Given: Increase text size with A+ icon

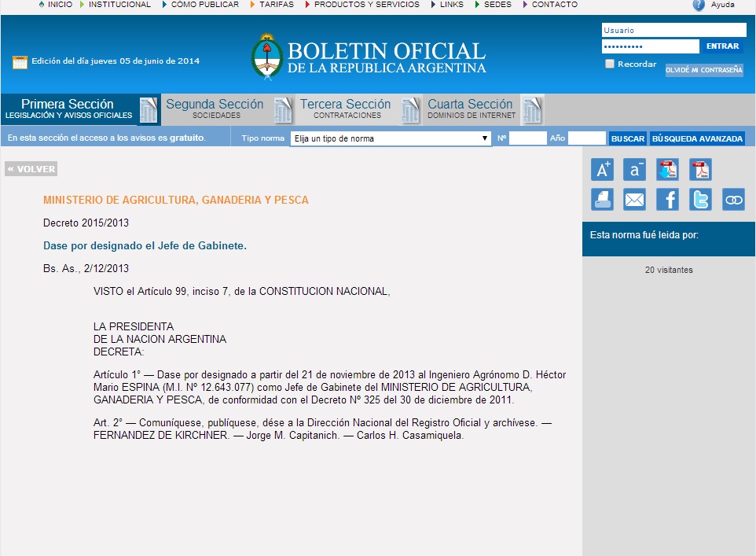Looking at the screenshot, I should (602, 169).
